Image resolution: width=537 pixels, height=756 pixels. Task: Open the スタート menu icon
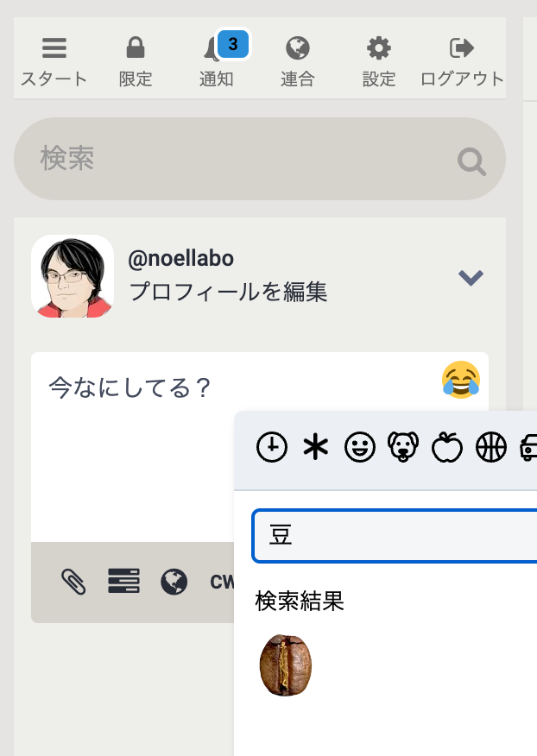pyautogui.click(x=54, y=61)
